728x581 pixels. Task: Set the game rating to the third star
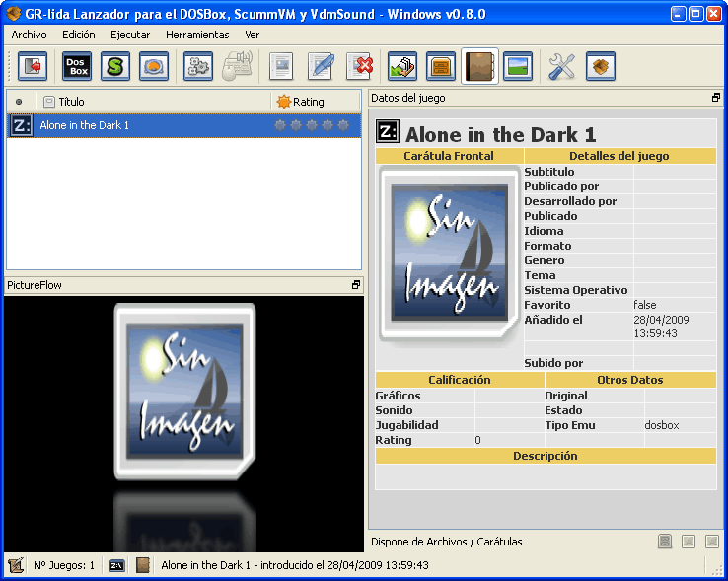312,125
